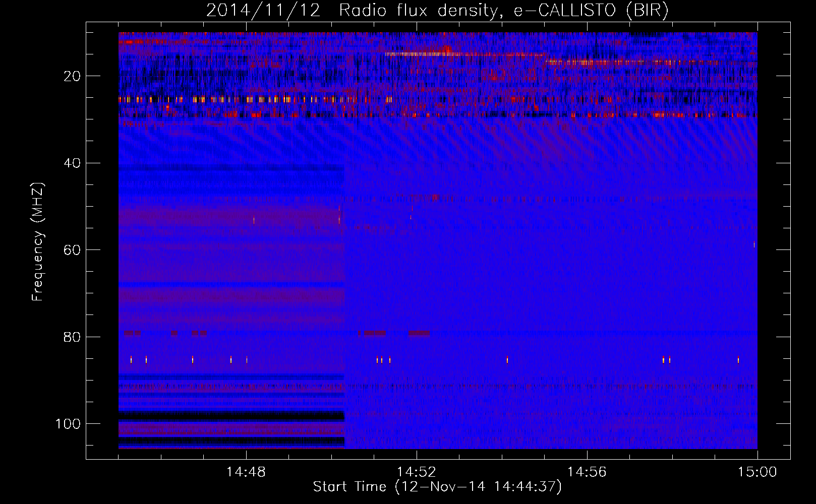Click the 60 MHz frequency tick label
Viewport: 816px width, 504px height.
click(73, 250)
